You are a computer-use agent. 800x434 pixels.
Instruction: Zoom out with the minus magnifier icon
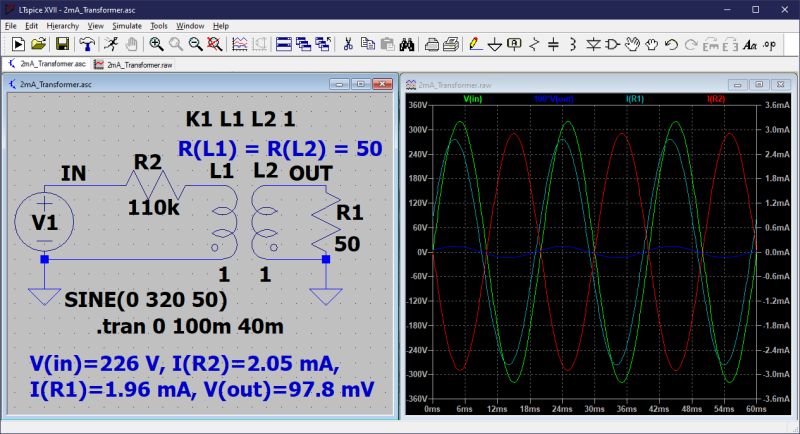(195, 44)
